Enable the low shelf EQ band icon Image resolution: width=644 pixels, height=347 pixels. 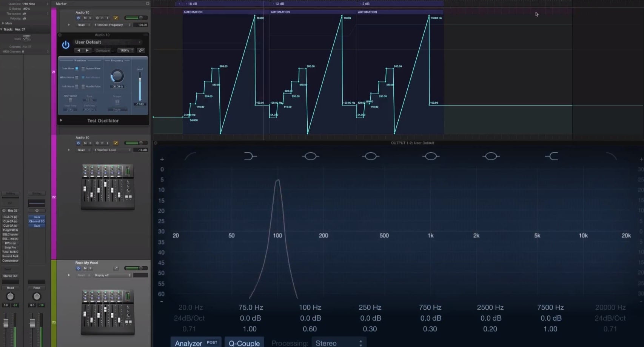coord(250,156)
